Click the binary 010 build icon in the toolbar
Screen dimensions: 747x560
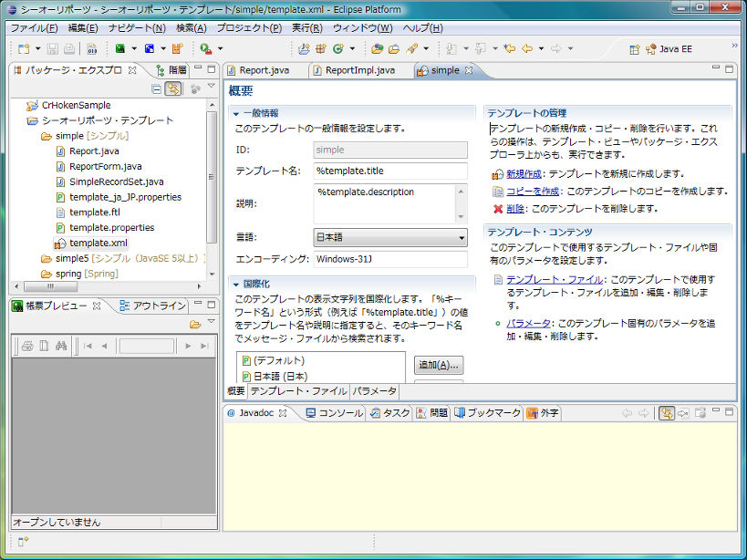[x=92, y=48]
